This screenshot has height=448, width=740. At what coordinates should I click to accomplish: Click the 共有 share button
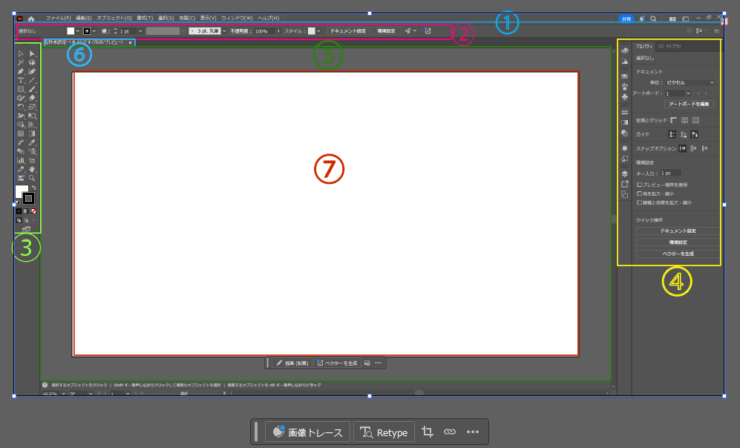tap(626, 19)
